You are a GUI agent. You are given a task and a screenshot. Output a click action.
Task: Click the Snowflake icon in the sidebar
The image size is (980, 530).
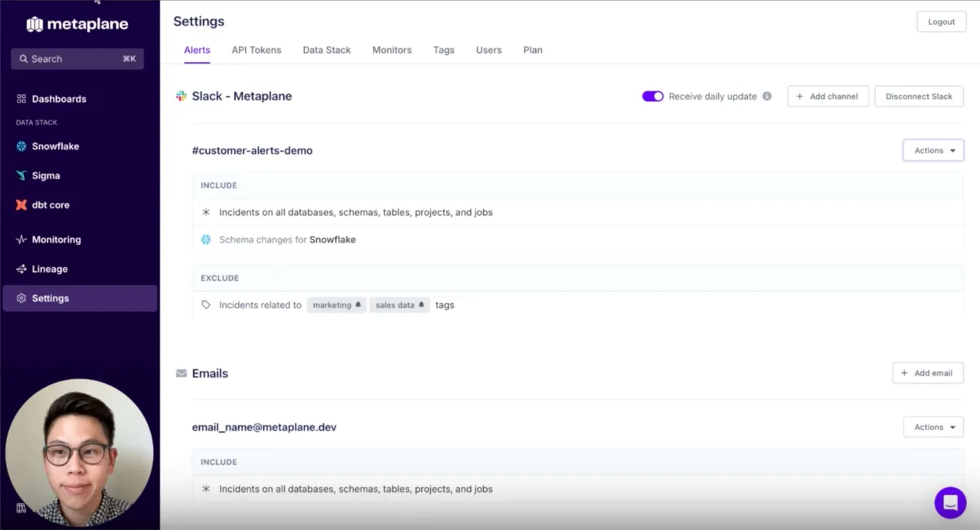coord(21,146)
